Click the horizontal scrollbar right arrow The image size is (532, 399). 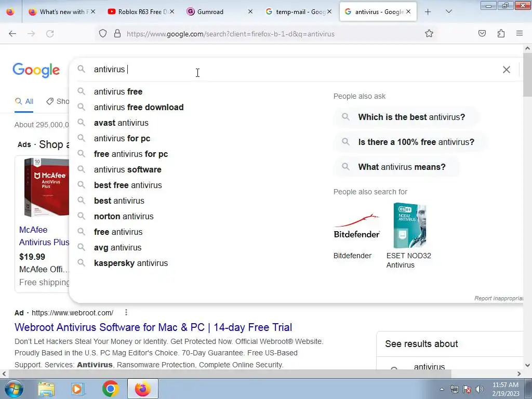point(519,374)
